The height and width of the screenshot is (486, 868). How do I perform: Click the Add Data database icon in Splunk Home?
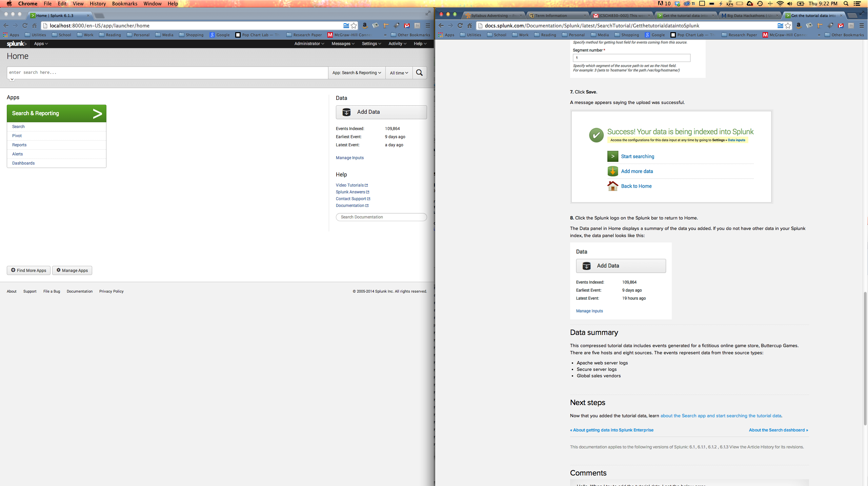pos(346,112)
